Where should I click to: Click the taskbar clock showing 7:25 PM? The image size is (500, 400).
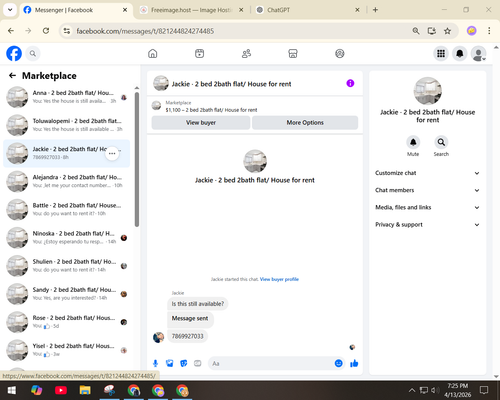pyautogui.click(x=458, y=390)
